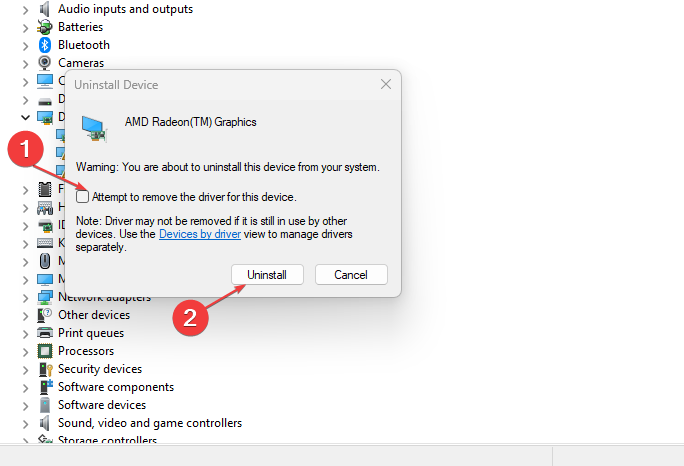Click the Audio inputs and outputs speaker icon
Screen dimensions: 684x466
tap(44, 9)
